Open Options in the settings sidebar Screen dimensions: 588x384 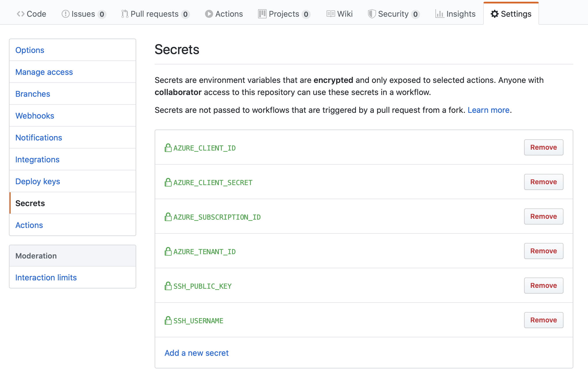pos(73,50)
